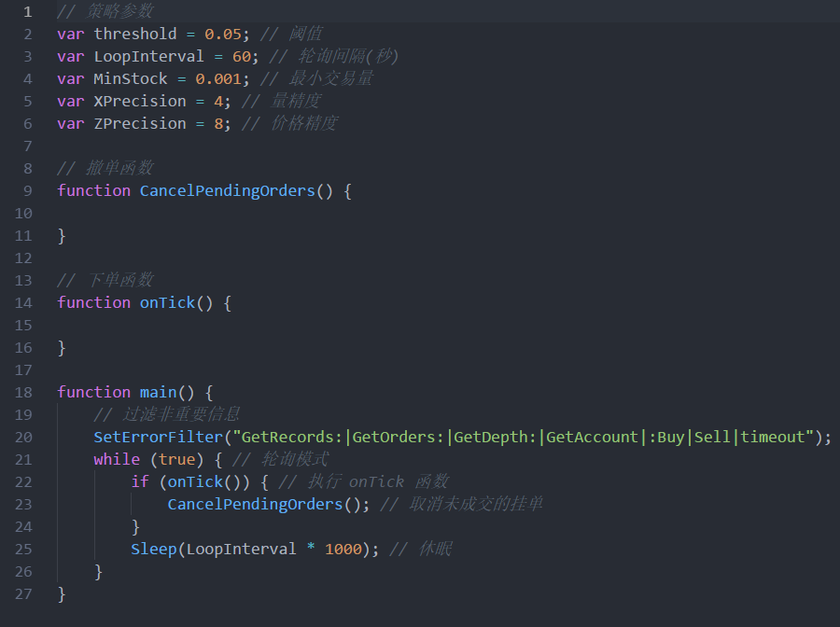Click the CancelPendingOrders() call on line 23
This screenshot has width=840, height=627.
tap(255, 505)
